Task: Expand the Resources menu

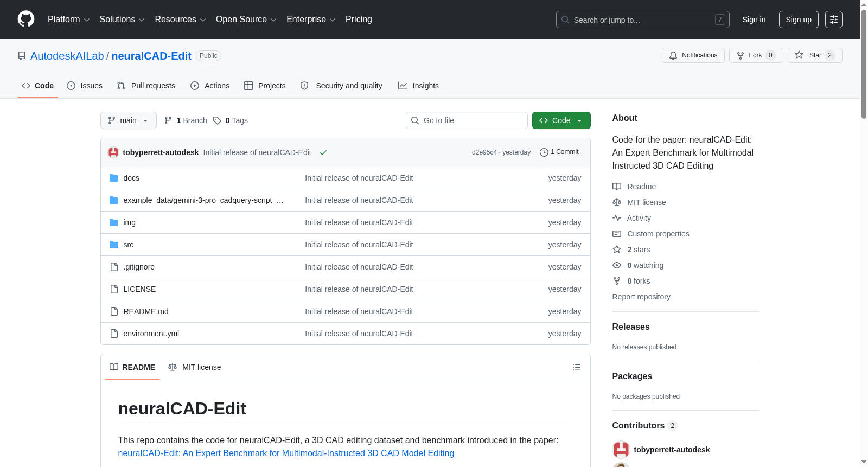Action: click(x=180, y=20)
